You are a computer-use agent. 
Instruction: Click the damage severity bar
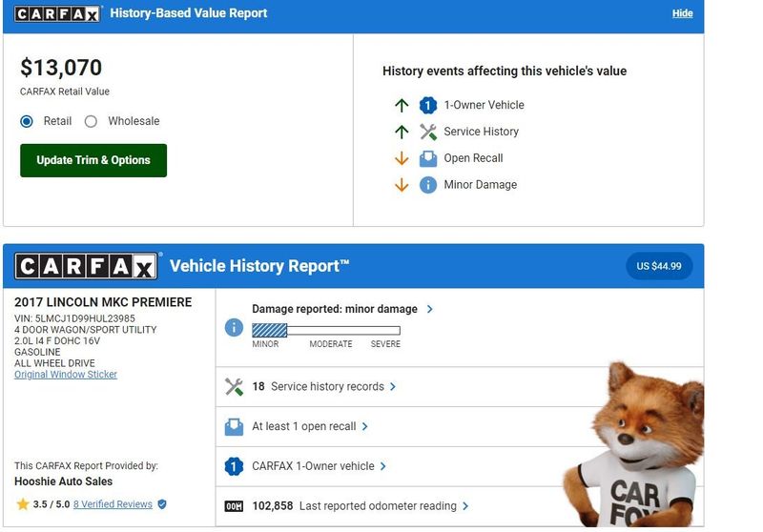[x=326, y=331]
